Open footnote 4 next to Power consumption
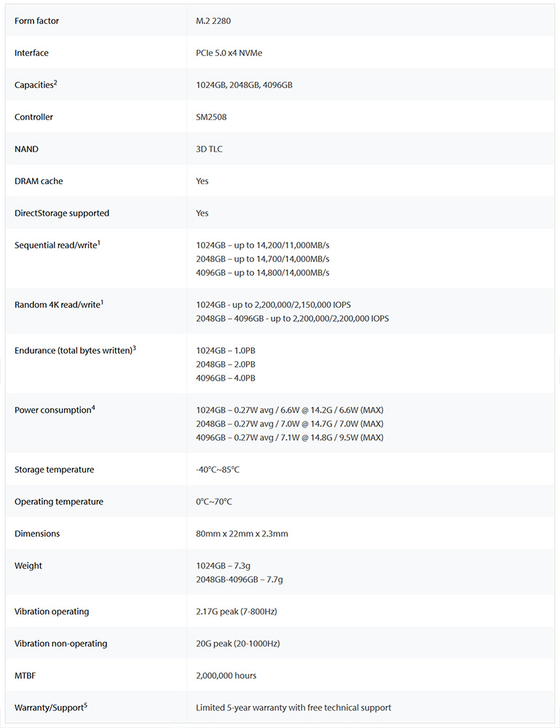This screenshot has width=560, height=728. [x=93, y=408]
